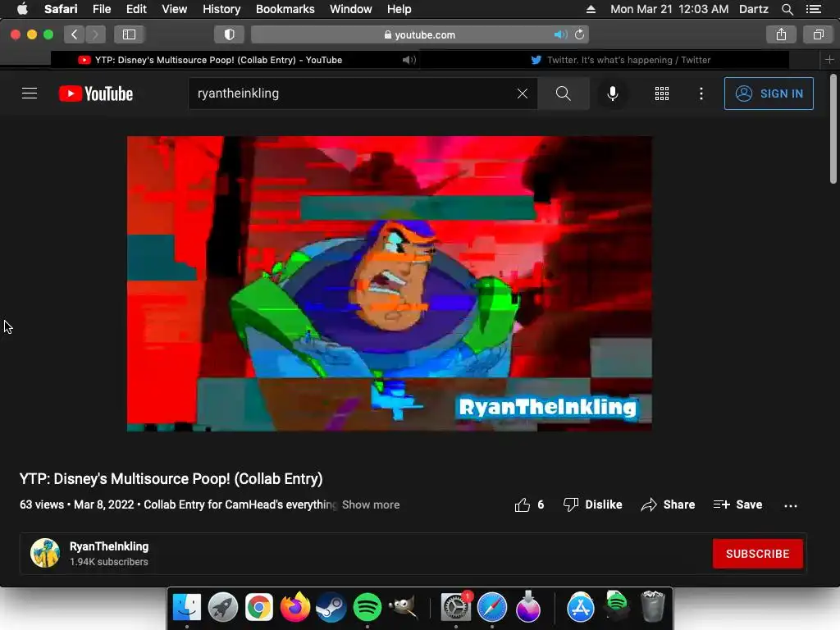
Task: Open Safari privacy report shield
Action: [230, 34]
